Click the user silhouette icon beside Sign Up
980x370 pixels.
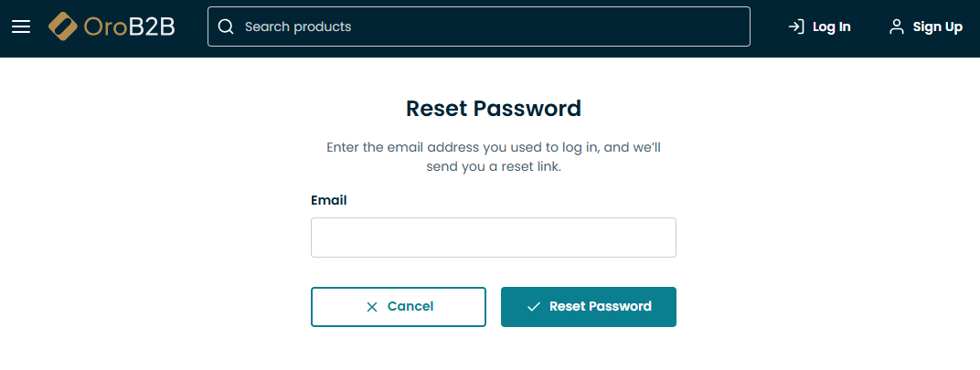pyautogui.click(x=897, y=26)
